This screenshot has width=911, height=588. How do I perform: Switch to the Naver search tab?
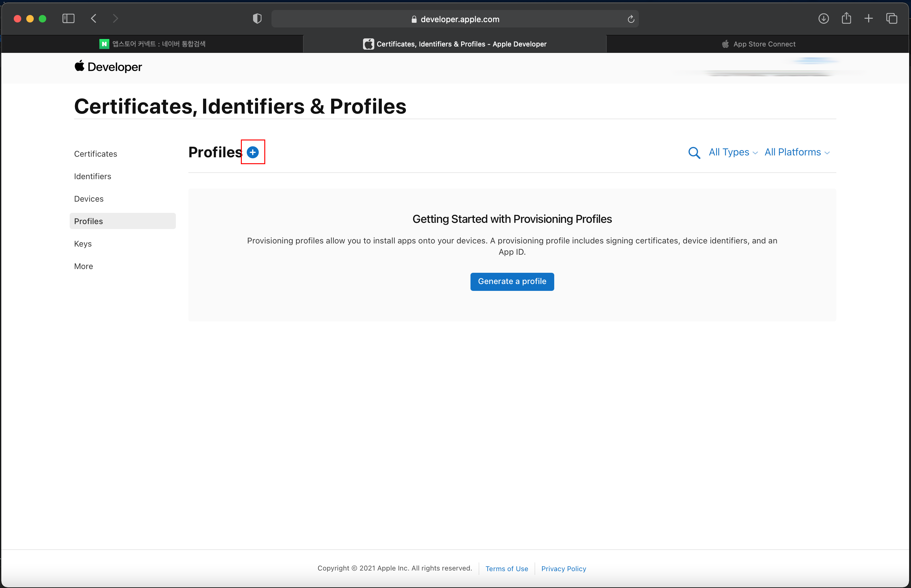coord(153,44)
